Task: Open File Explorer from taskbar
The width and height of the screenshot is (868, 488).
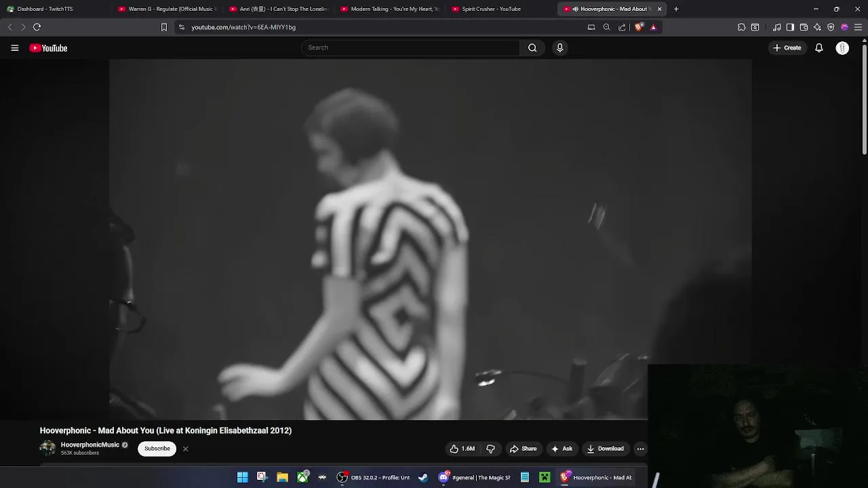Action: point(282,477)
